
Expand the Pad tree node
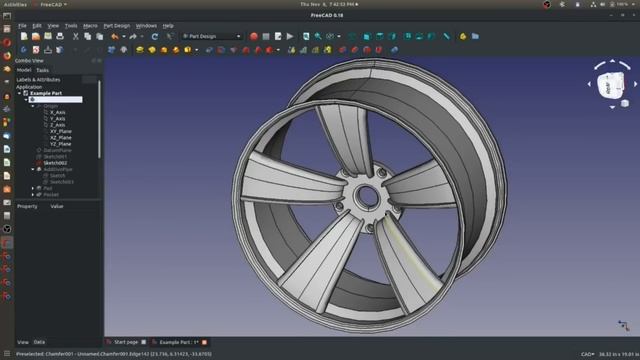[33, 188]
